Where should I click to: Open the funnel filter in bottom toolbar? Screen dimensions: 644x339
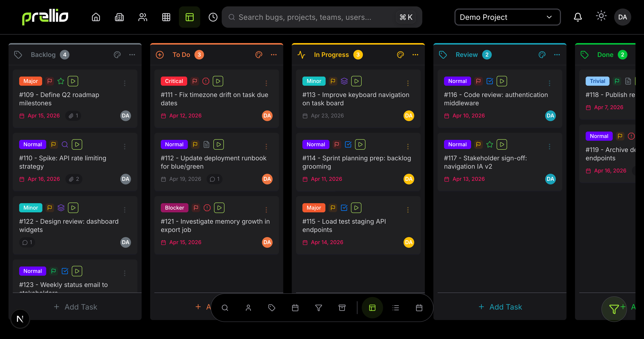click(x=319, y=308)
